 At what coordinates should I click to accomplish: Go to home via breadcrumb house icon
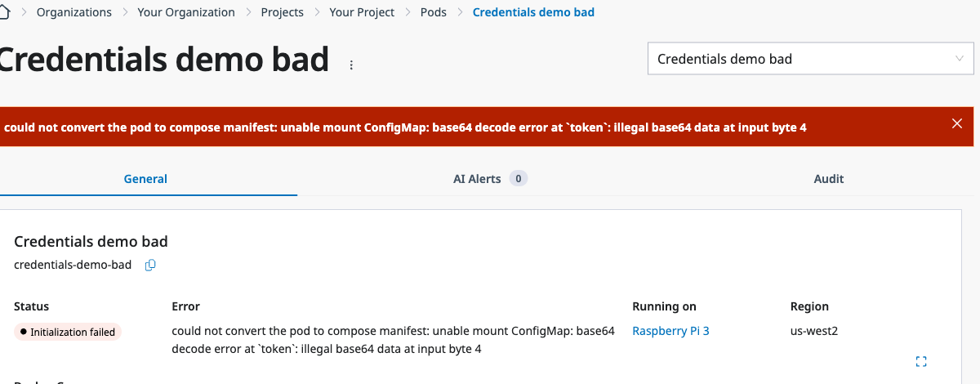tap(4, 12)
